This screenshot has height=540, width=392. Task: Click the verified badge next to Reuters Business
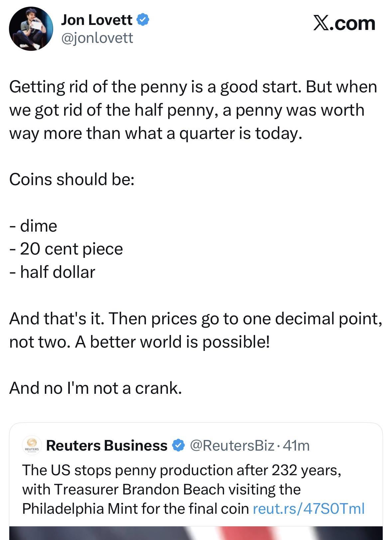click(x=179, y=445)
